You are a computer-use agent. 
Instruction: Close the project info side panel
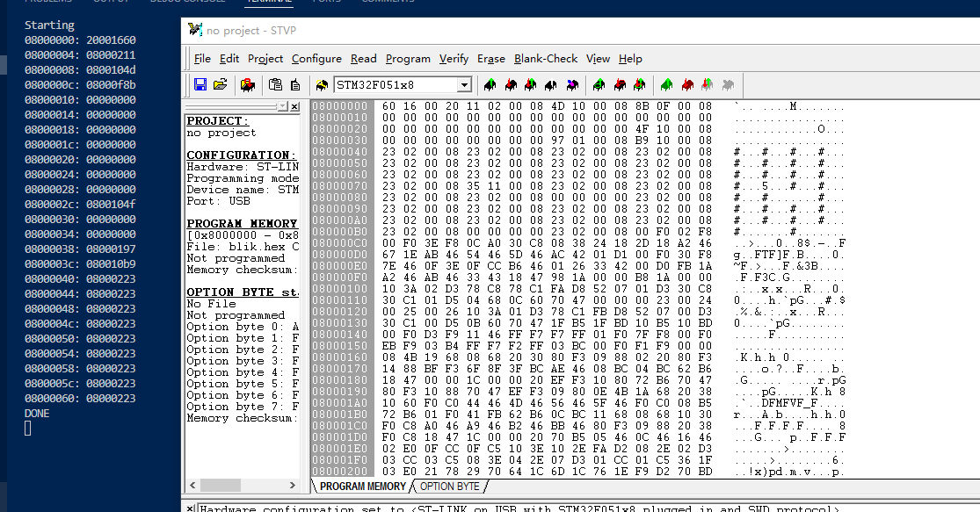coord(294,106)
